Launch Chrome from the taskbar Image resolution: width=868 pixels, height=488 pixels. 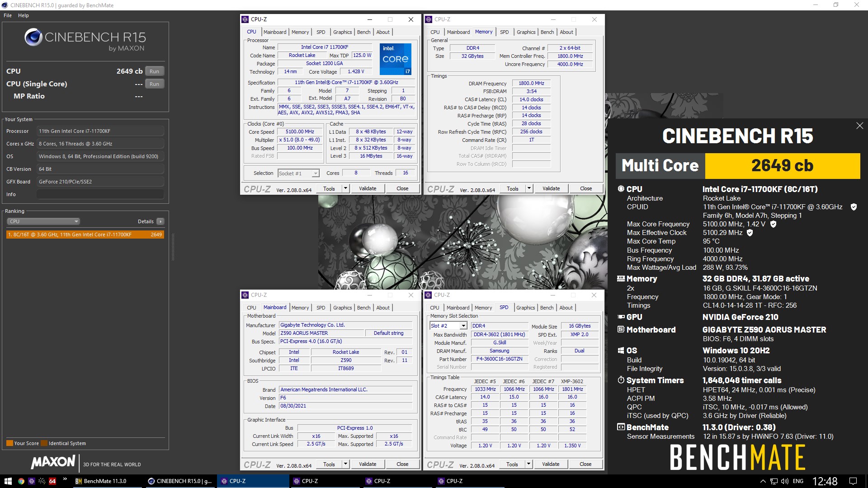(21, 481)
